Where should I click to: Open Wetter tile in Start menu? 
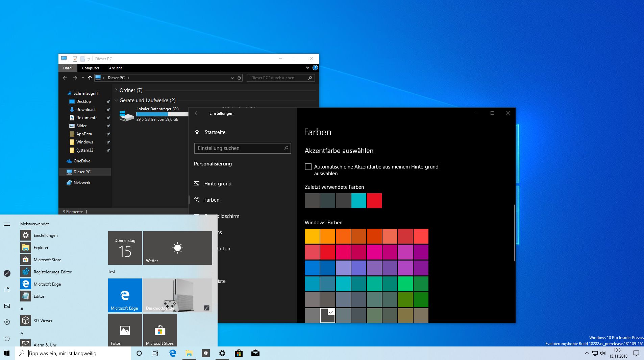pyautogui.click(x=178, y=248)
